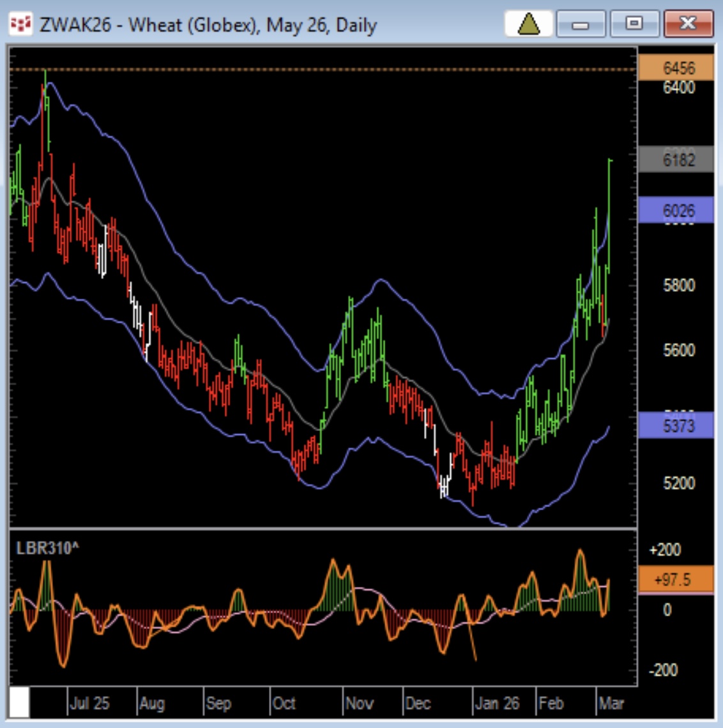Click the red chart icon in title bar
Screen dimensions: 723x728
click(20, 25)
